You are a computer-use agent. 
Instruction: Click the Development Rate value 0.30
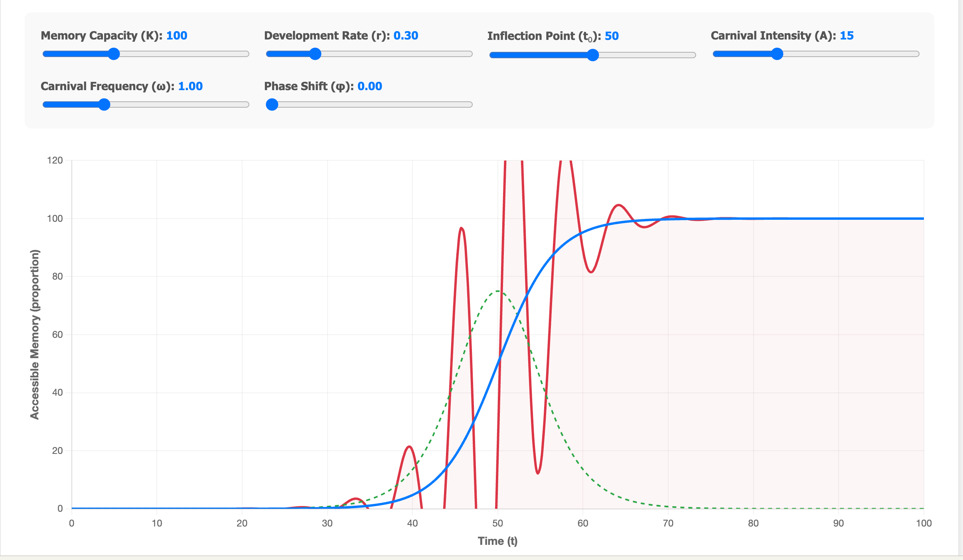406,35
